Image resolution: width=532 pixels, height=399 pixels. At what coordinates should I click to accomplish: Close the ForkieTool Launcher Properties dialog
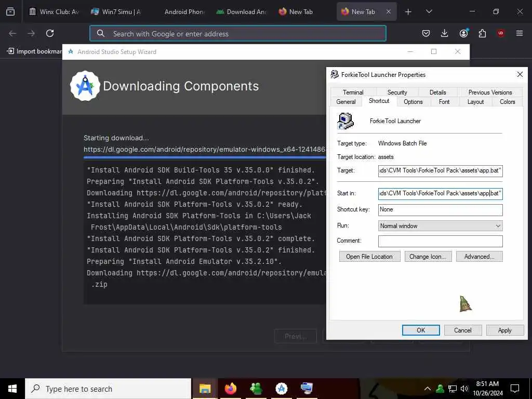[x=520, y=74]
